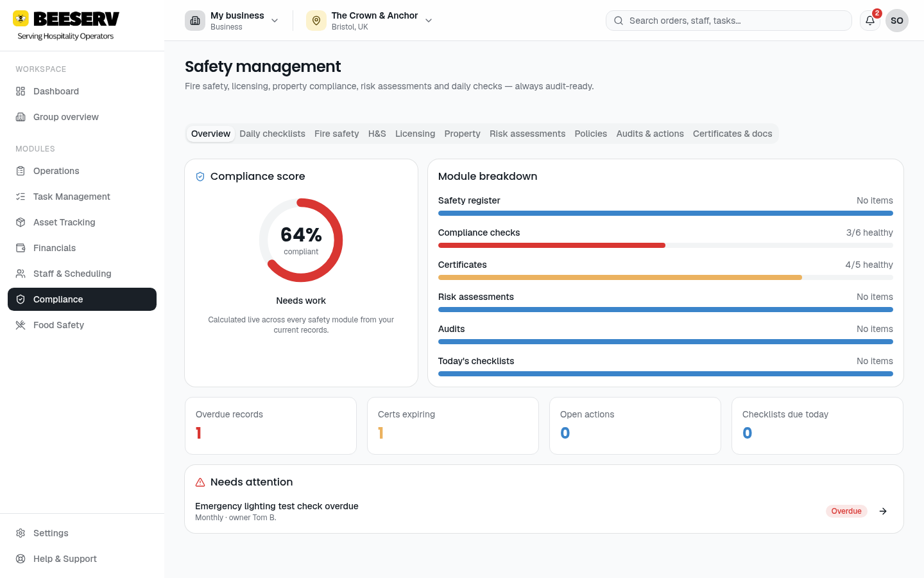Click the Financials wallet icon
The width and height of the screenshot is (924, 578).
[x=21, y=248]
